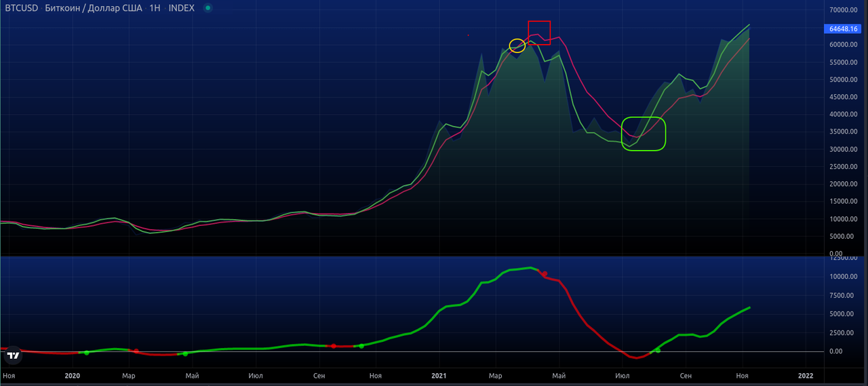Click the green market status dot icon
Viewport: 868px width, 386px height.
[208, 8]
